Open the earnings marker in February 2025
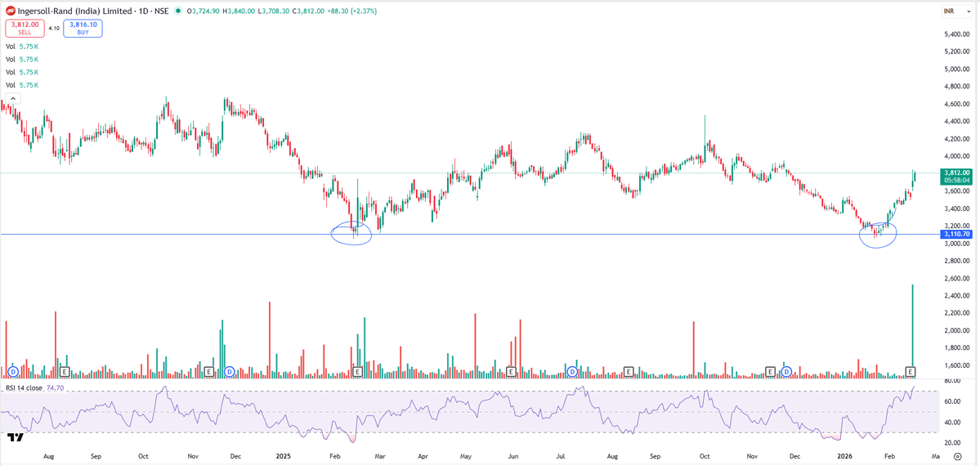 point(358,371)
